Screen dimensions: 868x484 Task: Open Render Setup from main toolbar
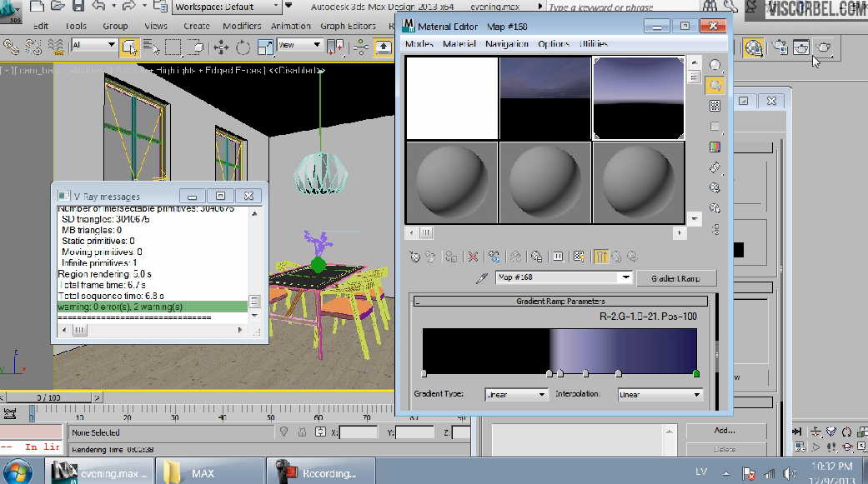780,47
